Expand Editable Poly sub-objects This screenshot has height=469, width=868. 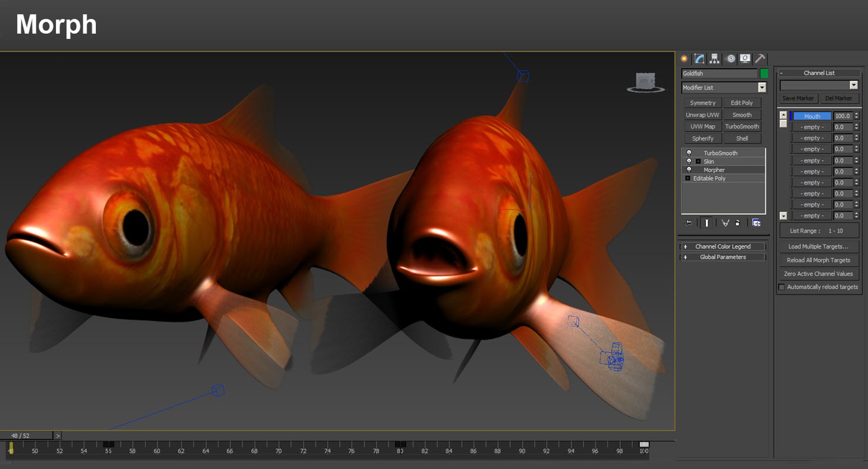(x=688, y=178)
